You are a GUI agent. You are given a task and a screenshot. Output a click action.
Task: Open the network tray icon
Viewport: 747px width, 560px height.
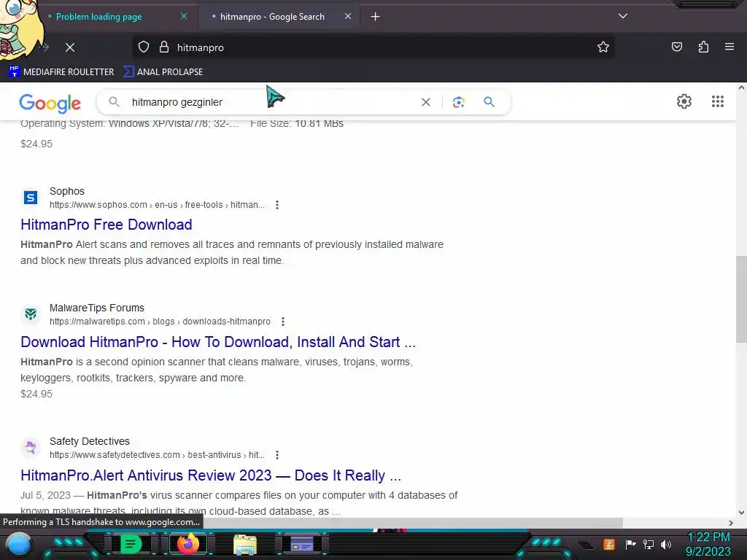click(648, 544)
